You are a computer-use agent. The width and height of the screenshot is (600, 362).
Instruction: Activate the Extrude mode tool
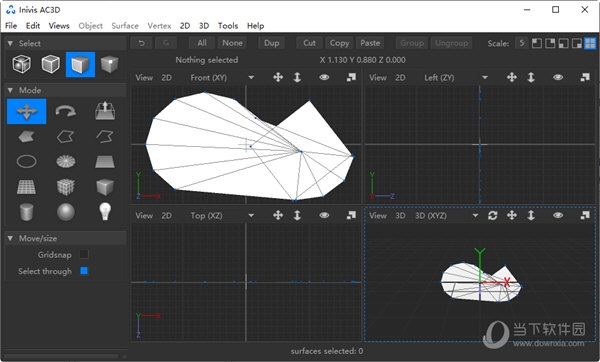(105, 111)
